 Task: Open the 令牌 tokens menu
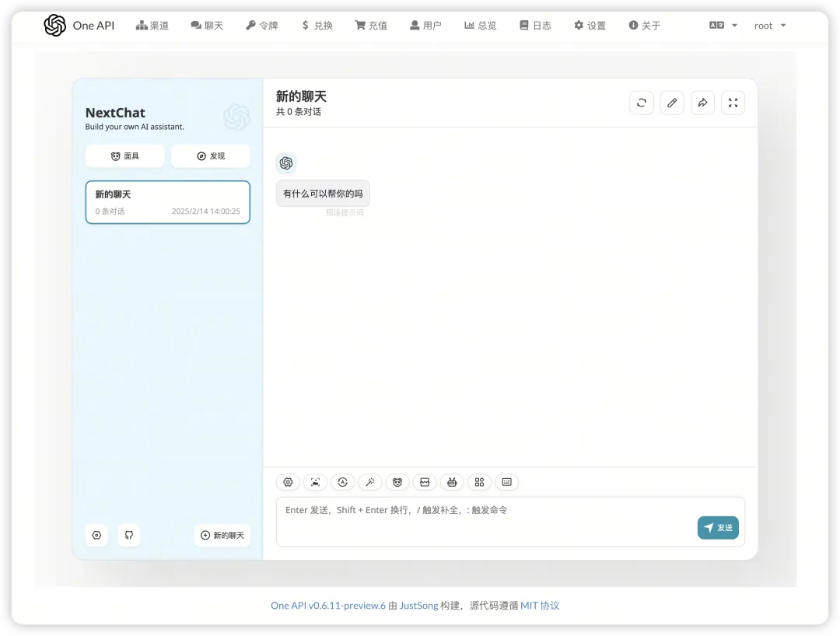(x=261, y=25)
